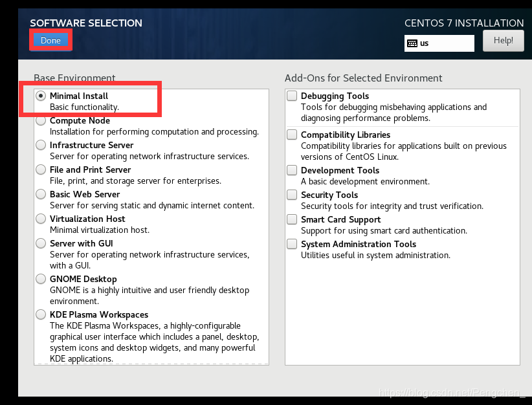
Task: Click the Server with GUI description text
Action: [x=150, y=260]
